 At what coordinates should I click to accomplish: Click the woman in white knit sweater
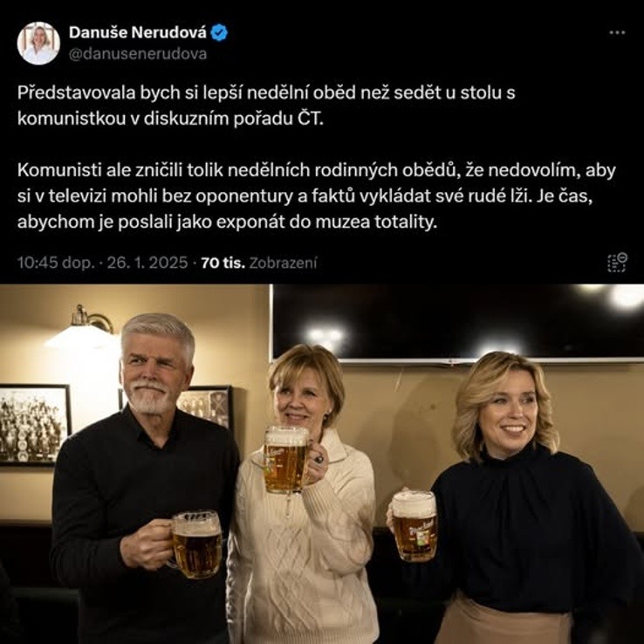pos(304,495)
